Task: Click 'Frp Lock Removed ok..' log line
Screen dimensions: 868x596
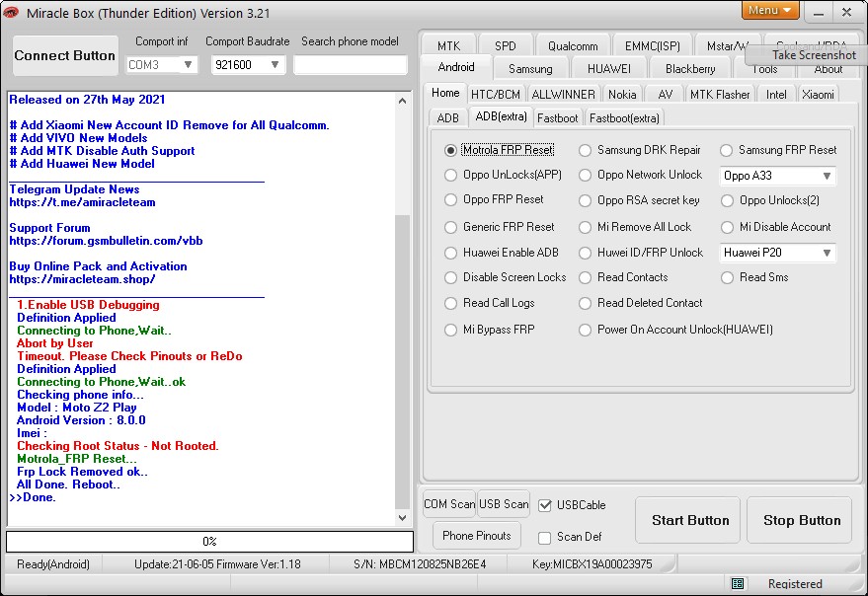Action: 83,472
